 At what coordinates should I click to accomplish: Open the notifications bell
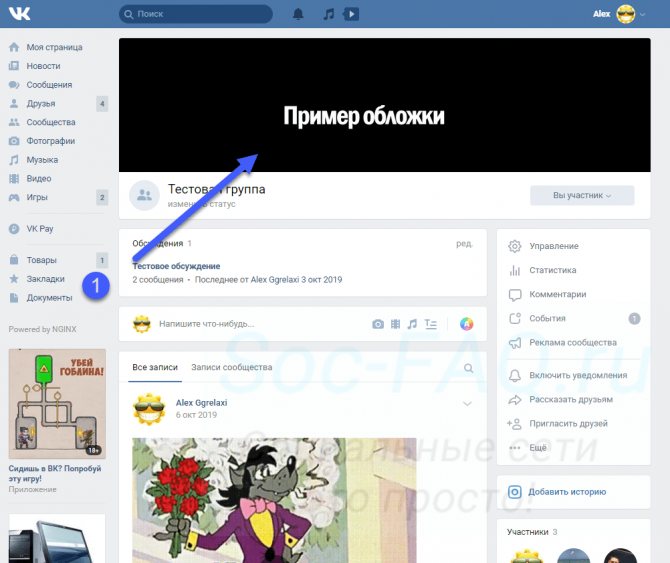(x=298, y=14)
